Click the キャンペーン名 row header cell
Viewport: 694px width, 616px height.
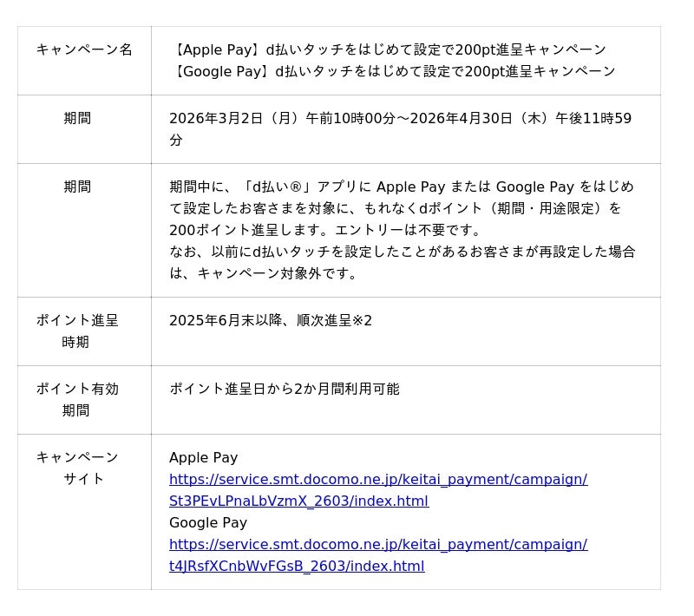pos(84,49)
